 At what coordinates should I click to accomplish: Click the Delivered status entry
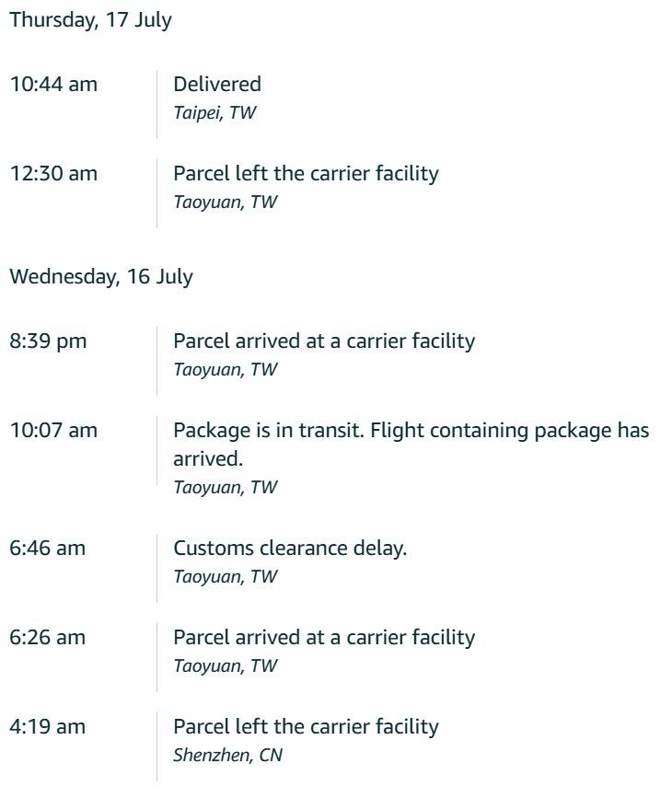pyautogui.click(x=217, y=85)
